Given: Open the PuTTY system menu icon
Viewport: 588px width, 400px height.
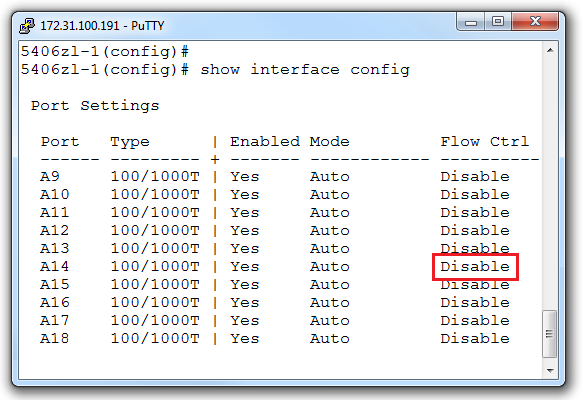Looking at the screenshot, I should (27, 25).
